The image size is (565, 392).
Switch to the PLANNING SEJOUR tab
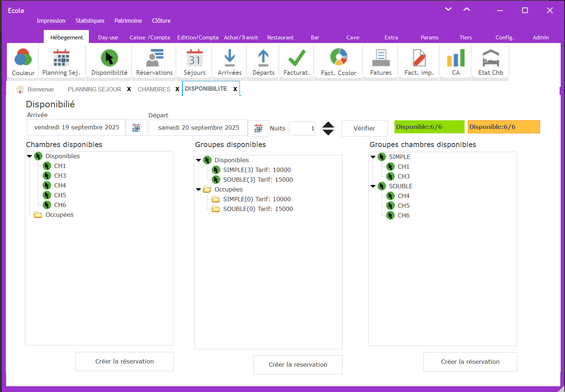(x=94, y=89)
